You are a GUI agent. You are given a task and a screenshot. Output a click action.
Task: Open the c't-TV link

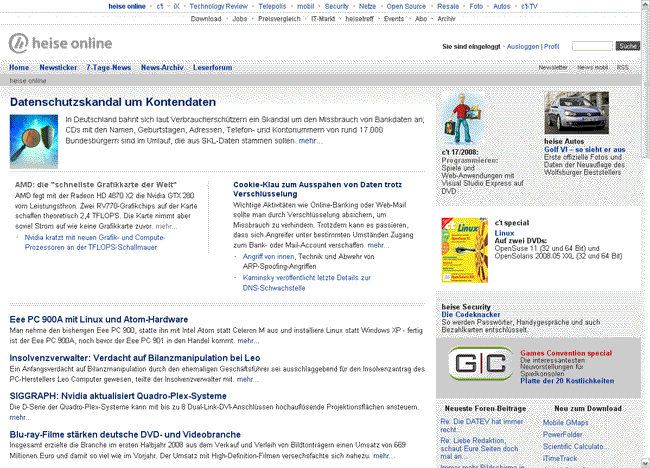[x=529, y=6]
